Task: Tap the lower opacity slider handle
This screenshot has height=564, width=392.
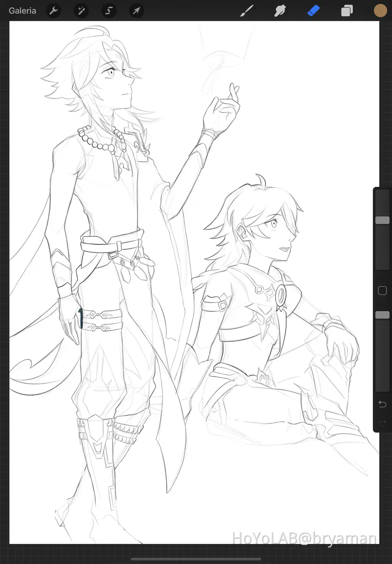Action: [382, 315]
